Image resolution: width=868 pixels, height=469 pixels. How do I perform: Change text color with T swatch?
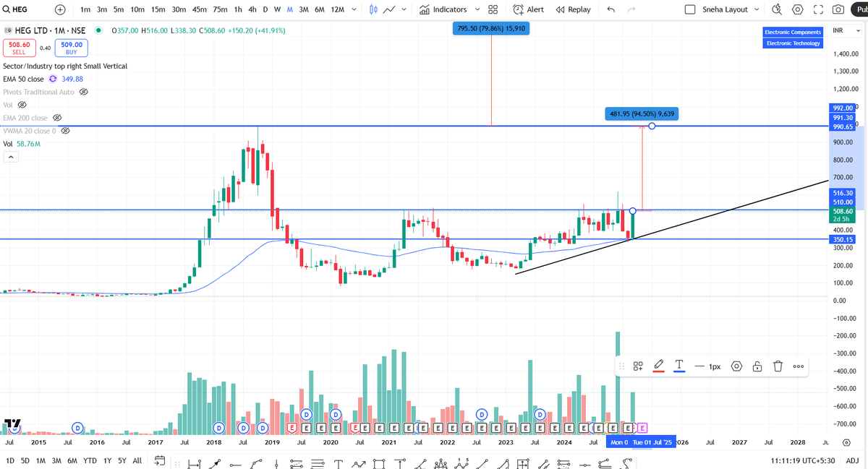coord(679,366)
